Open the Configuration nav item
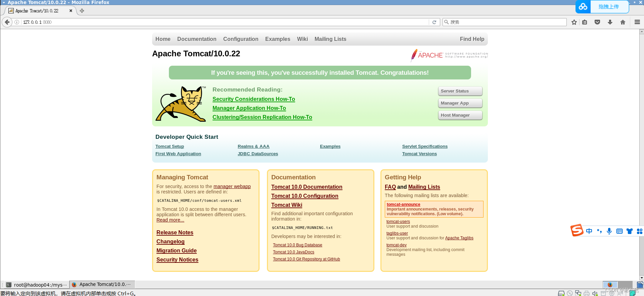644x296 pixels. point(241,39)
